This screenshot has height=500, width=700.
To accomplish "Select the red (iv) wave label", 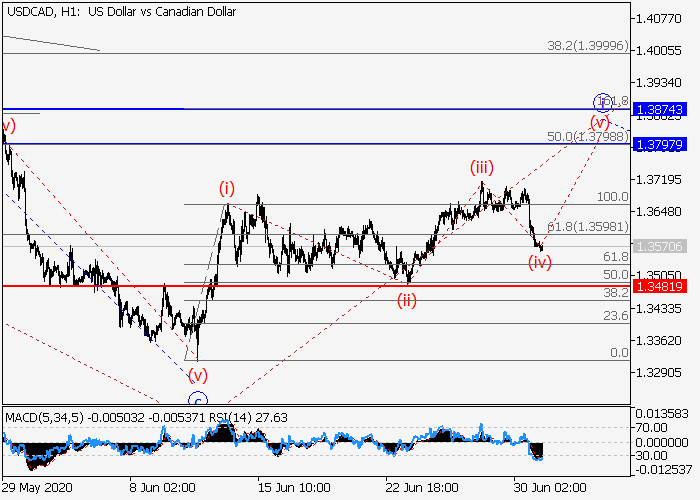I will point(540,263).
